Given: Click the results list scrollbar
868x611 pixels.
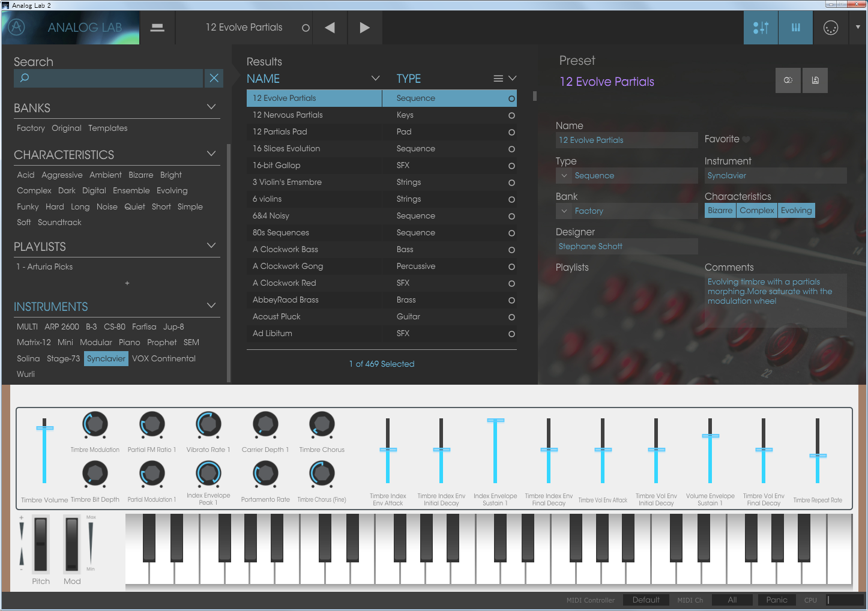Looking at the screenshot, I should (x=534, y=96).
